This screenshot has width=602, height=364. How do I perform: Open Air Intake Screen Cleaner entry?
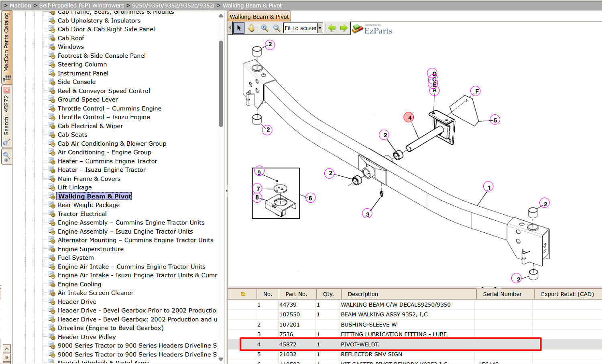[96, 293]
